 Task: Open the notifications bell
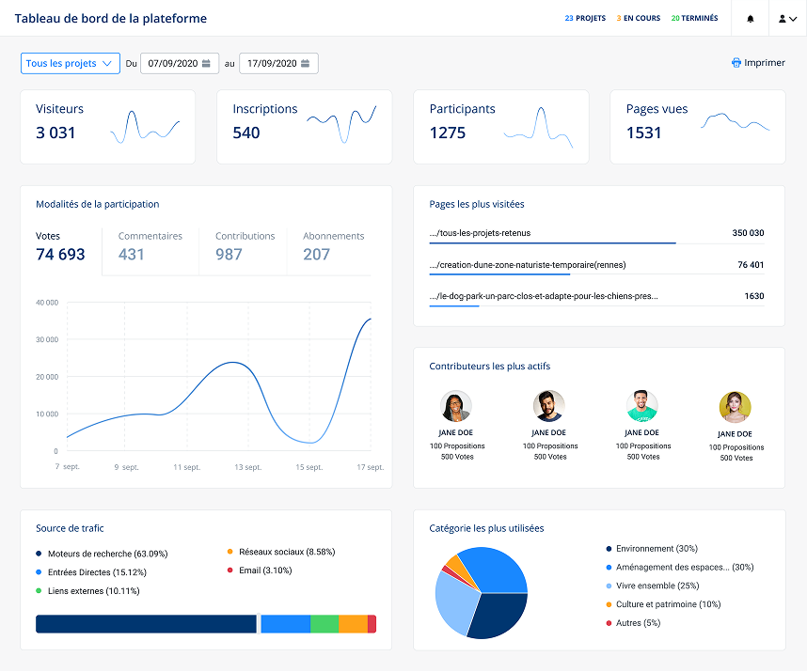pyautogui.click(x=750, y=18)
